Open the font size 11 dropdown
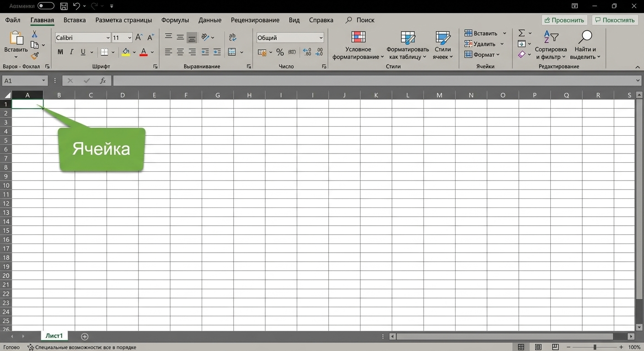 point(130,38)
